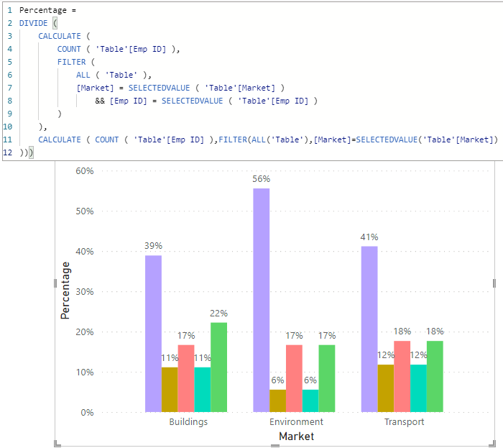Select the gold Environment bar labeled 6%

pyautogui.click(x=278, y=401)
